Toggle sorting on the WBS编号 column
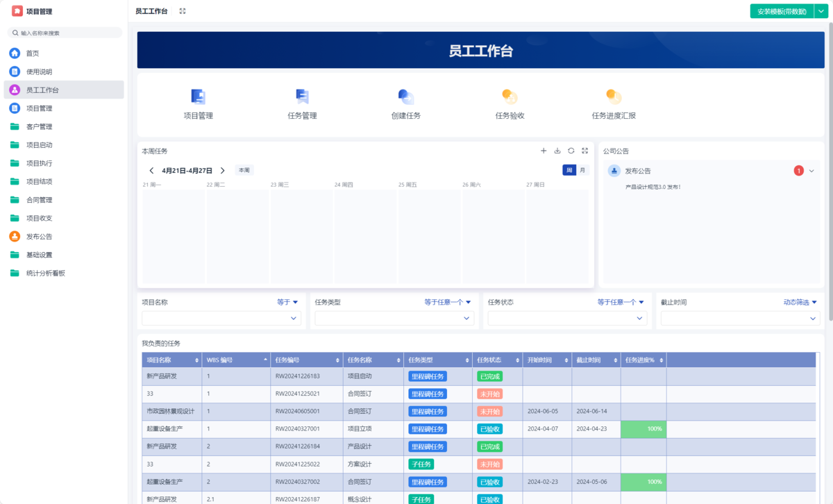Viewport: 833px width, 504px height. pos(265,360)
